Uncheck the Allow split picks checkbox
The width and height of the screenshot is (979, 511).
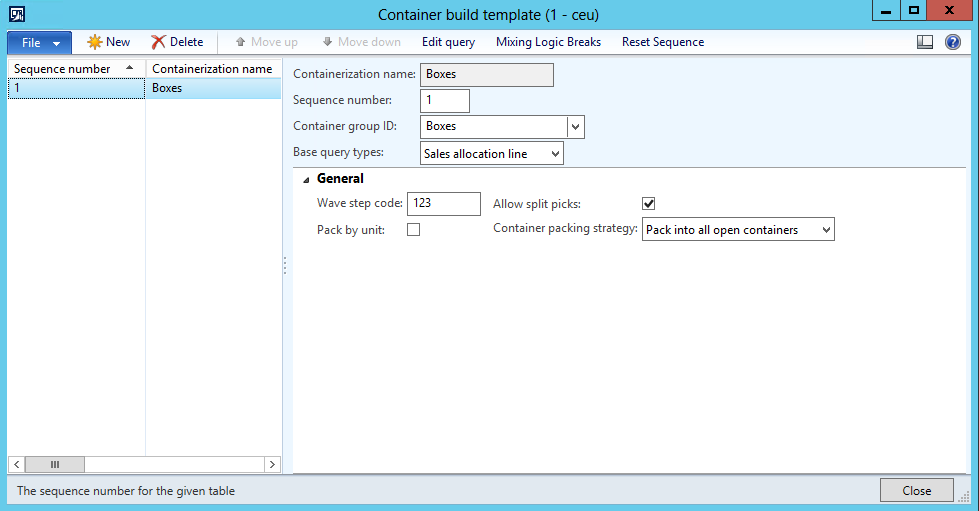coord(648,204)
